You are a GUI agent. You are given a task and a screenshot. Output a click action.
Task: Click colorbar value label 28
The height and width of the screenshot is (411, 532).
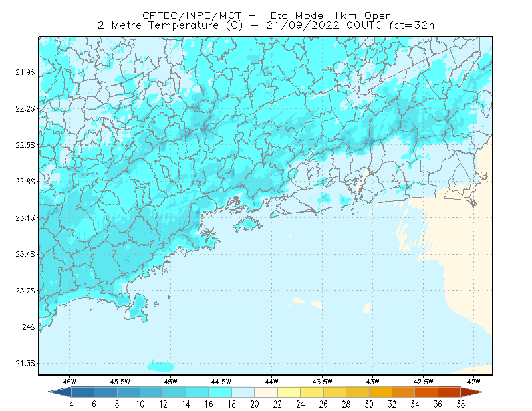point(346,404)
